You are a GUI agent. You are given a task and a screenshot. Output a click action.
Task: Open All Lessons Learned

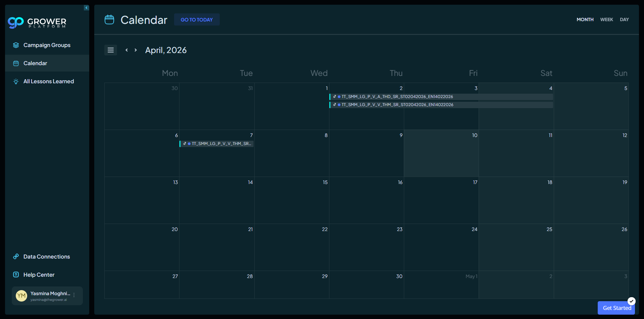(47, 81)
